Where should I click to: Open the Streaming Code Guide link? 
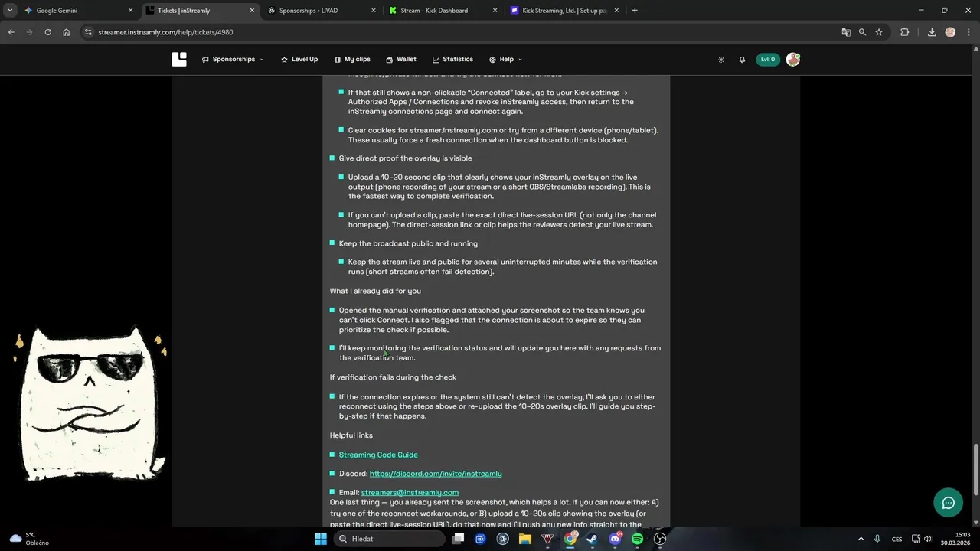coord(378,455)
